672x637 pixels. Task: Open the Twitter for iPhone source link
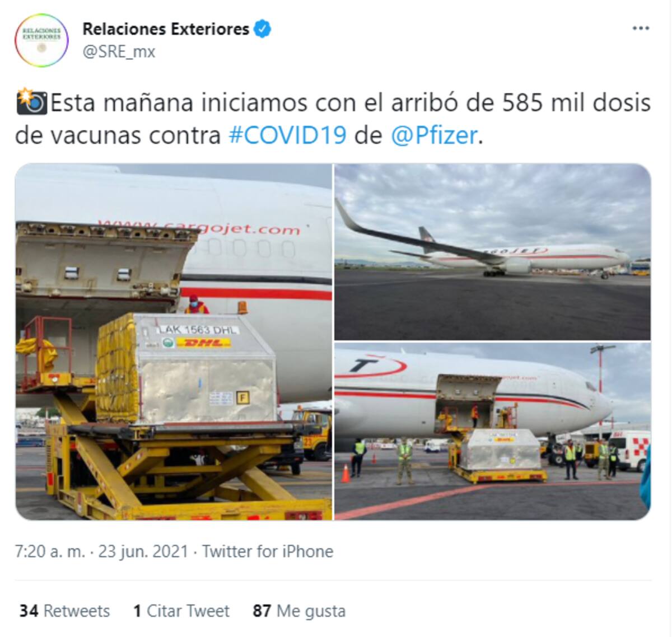point(268,551)
